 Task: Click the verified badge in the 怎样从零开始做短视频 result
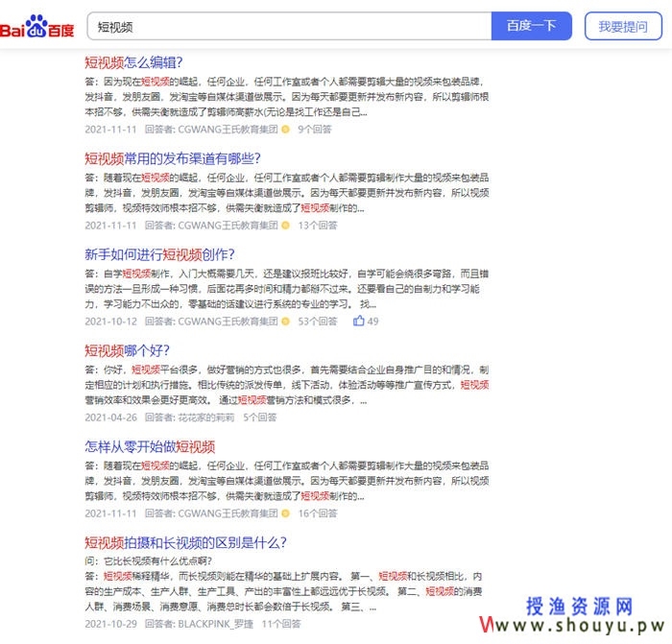pyautogui.click(x=285, y=513)
